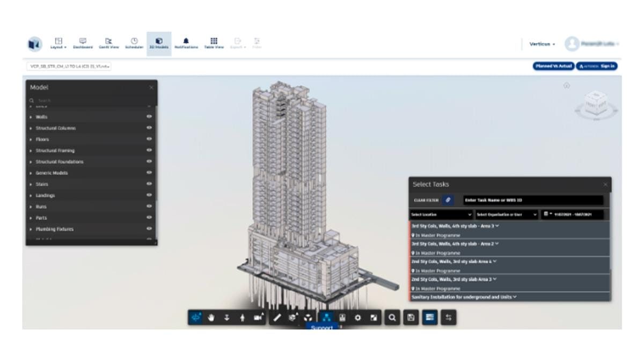Open the Table View tab
644x362 pixels.
point(214,43)
